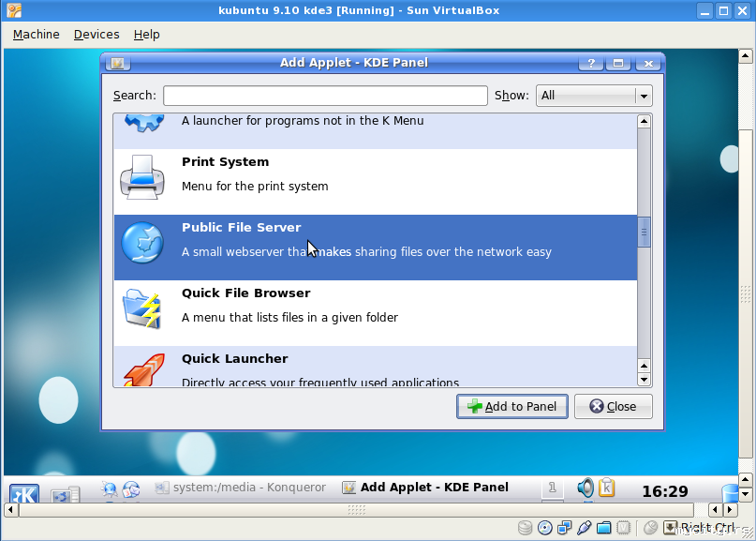Click the applet list bottom scroll-down arrow
Screen dimensions: 756x541
click(x=645, y=380)
